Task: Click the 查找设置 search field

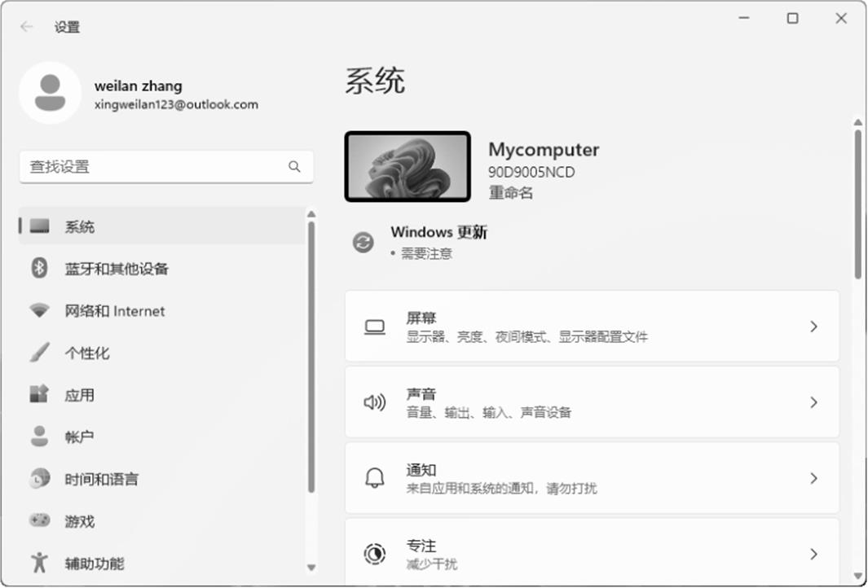Action: pyautogui.click(x=155, y=167)
